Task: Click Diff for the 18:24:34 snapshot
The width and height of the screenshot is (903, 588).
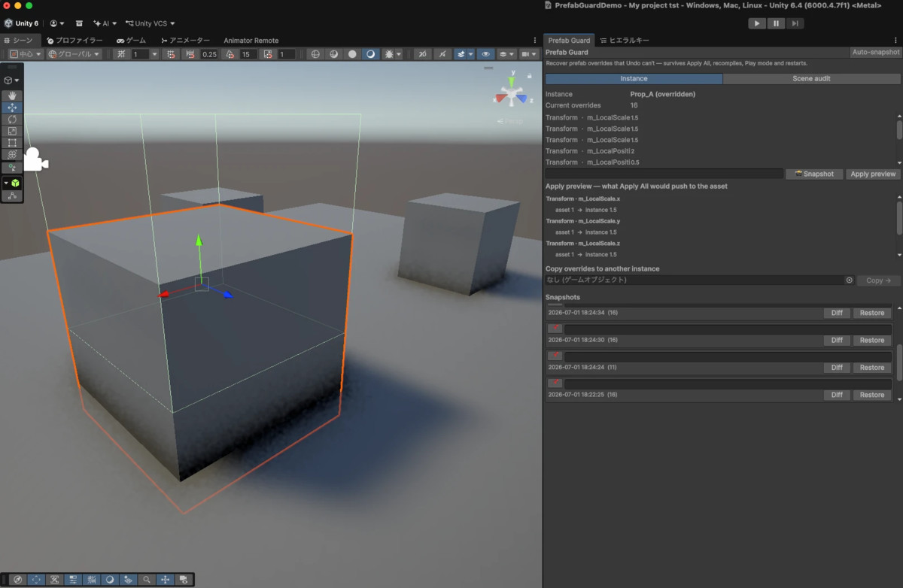Action: coord(836,313)
